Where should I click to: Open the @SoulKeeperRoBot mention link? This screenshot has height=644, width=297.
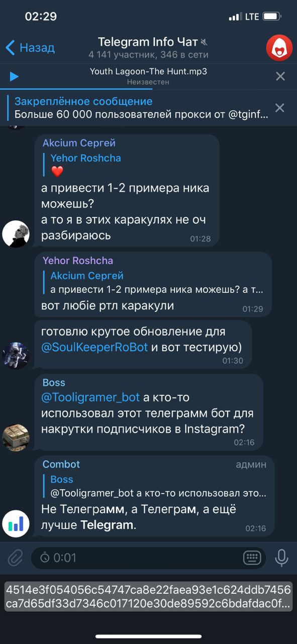[94, 347]
